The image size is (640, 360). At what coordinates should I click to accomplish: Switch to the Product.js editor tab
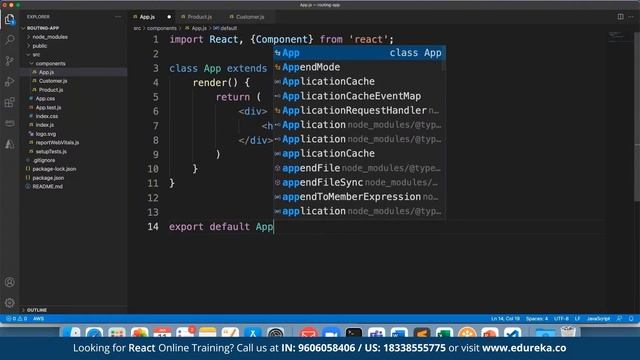(200, 17)
